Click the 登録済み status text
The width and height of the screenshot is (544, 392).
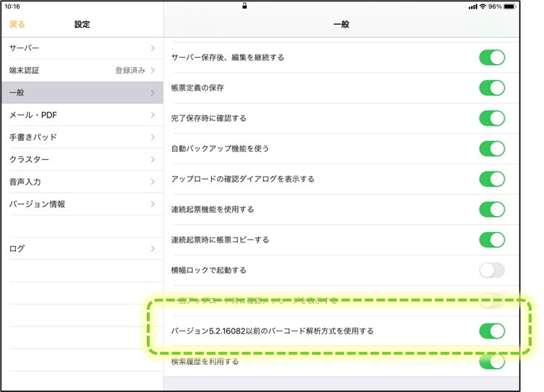click(x=130, y=70)
